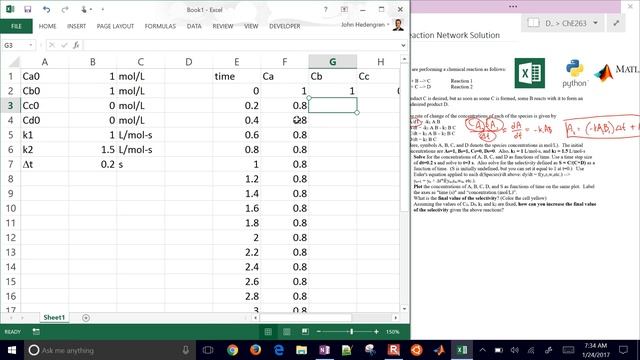Switch to Page Break Preview

(305, 332)
